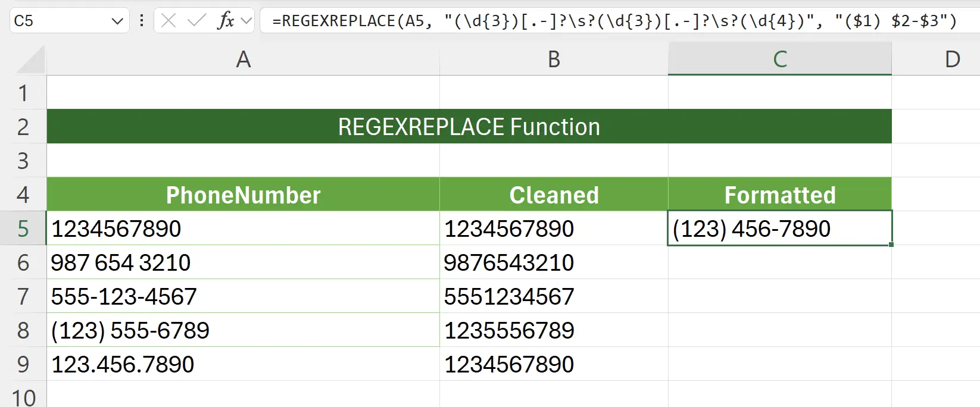Click into the REGEXREPLACE formula bar

click(619, 21)
